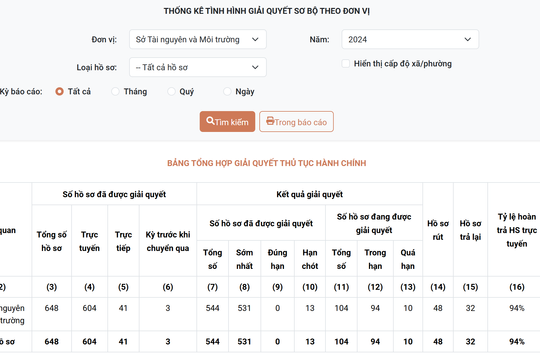Click the search magnifier icon in Tìm kiếm
This screenshot has width=540, height=360.
click(210, 121)
